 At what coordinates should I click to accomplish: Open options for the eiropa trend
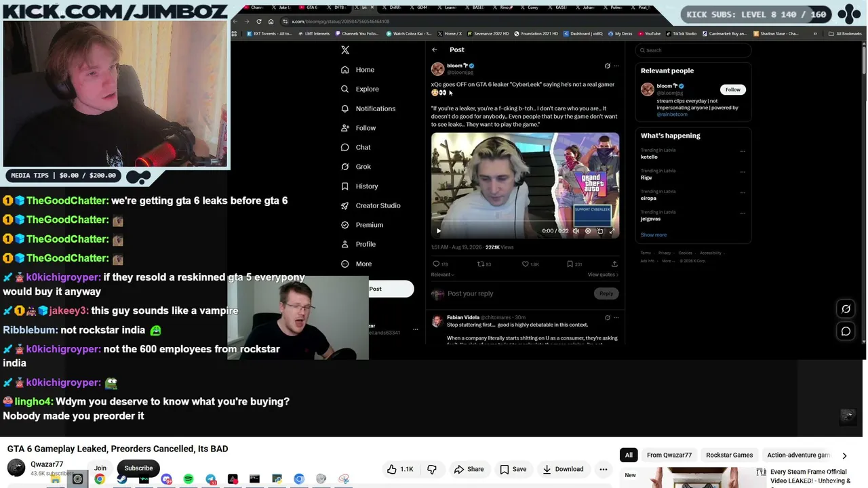743,192
